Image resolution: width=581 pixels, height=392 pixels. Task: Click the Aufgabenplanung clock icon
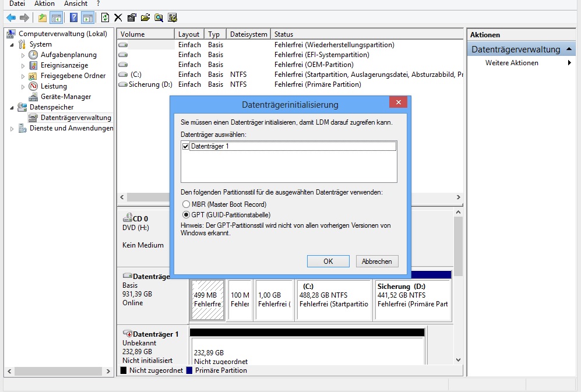click(33, 55)
